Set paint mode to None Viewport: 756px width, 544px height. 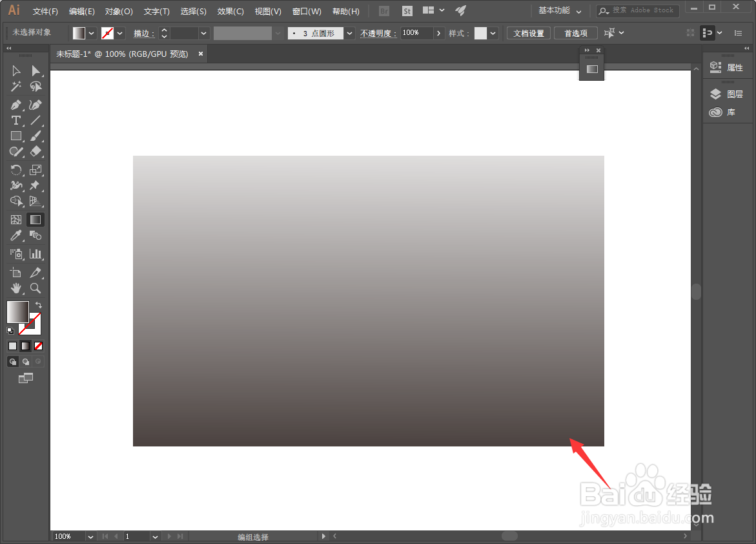coord(39,346)
